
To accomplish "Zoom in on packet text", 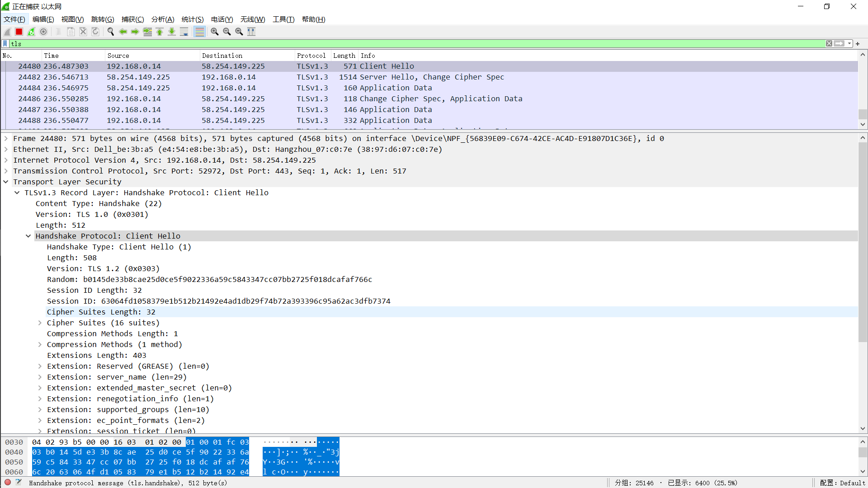I will click(x=215, y=32).
